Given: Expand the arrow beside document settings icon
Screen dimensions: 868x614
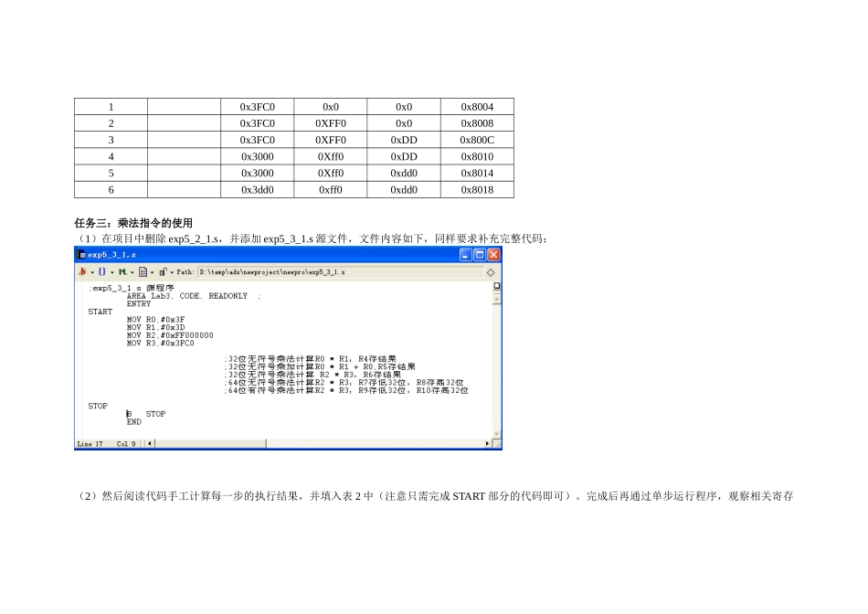Looking at the screenshot, I should (153, 272).
